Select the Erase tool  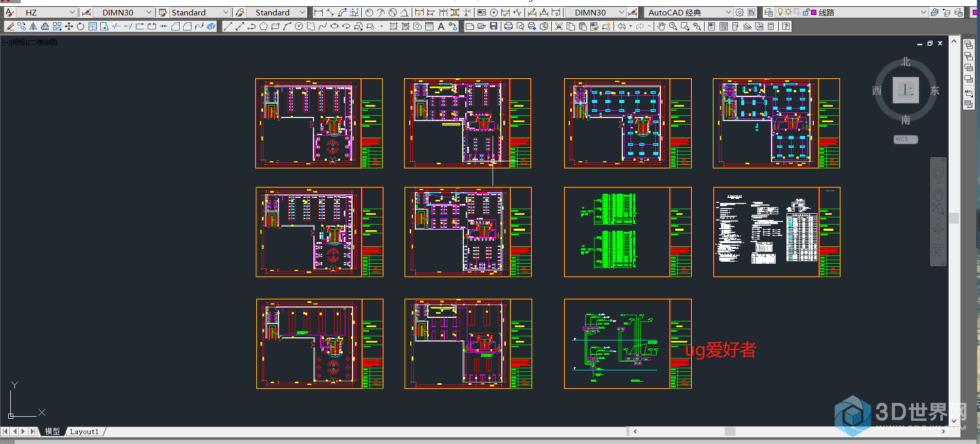pos(10,26)
